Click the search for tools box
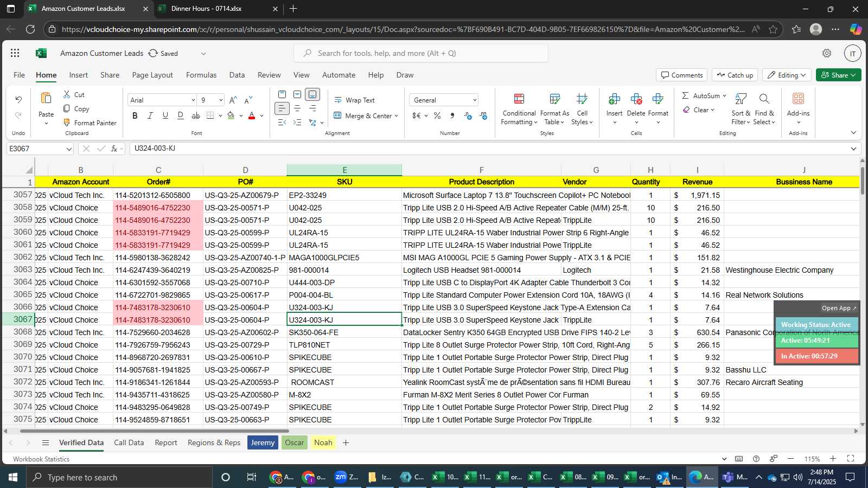The image size is (868, 488). click(x=421, y=53)
